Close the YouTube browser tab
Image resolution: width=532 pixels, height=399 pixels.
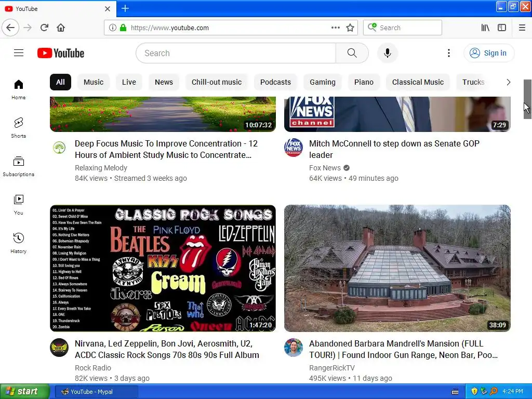107,9
